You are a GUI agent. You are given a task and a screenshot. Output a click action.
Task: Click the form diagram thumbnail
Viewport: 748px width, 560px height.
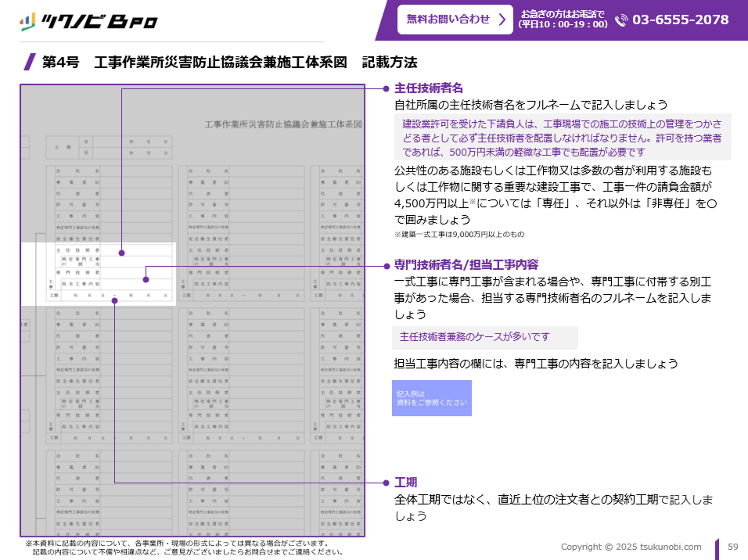192,311
